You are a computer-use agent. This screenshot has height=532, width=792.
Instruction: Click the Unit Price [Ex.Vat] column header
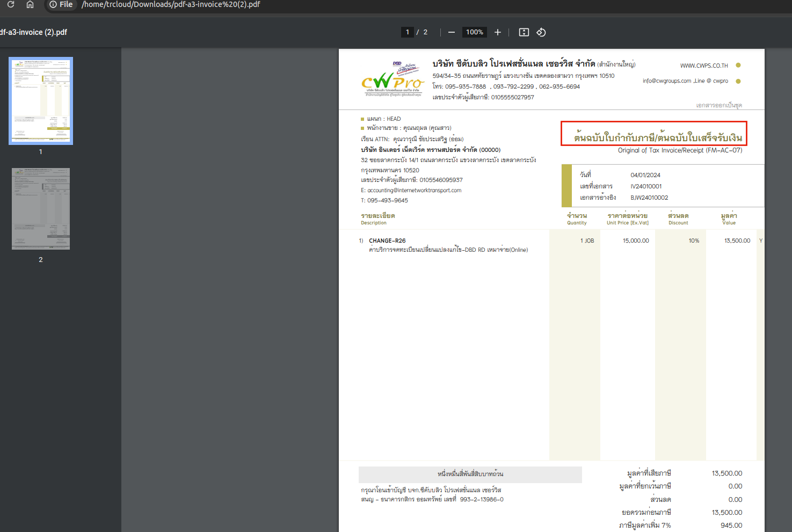[x=628, y=218]
